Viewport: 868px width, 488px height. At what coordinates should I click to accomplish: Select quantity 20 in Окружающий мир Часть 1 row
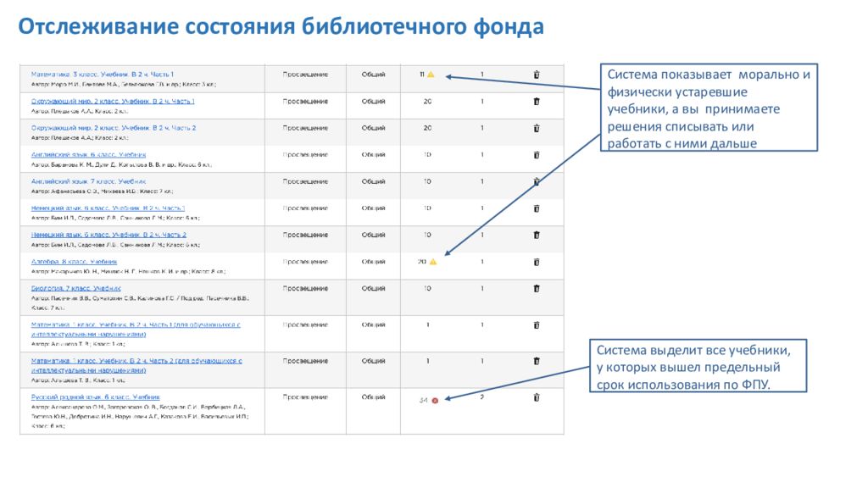(427, 102)
